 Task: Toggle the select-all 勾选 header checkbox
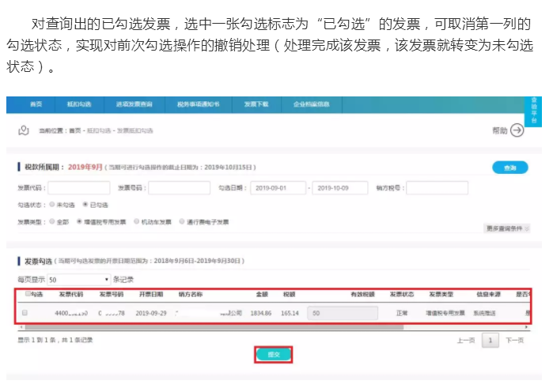[x=28, y=294]
